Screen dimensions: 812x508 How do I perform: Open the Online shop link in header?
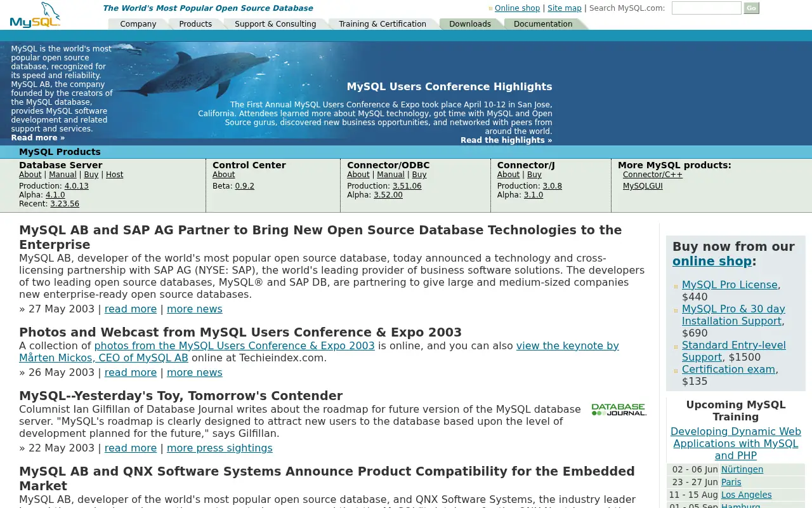pyautogui.click(x=517, y=8)
